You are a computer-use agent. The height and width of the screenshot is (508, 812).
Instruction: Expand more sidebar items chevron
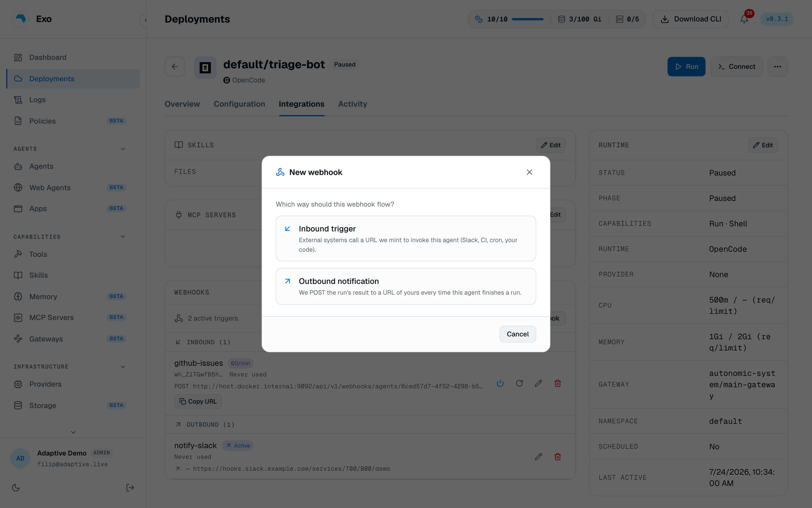(x=73, y=432)
